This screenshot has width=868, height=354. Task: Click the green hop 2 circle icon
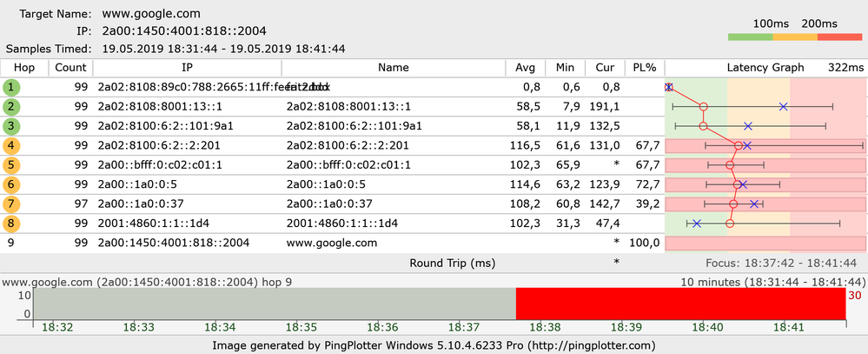click(10, 107)
